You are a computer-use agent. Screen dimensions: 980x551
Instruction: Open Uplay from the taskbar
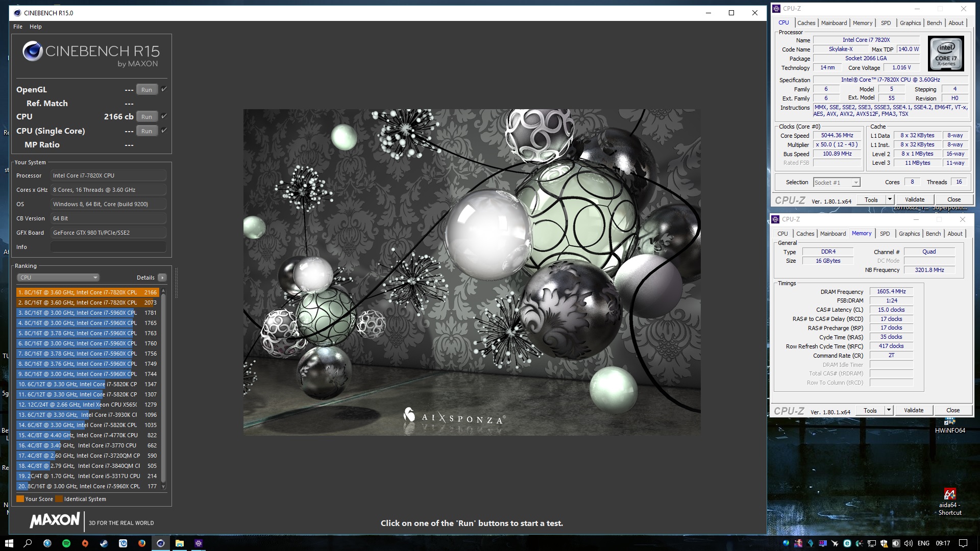click(x=123, y=543)
